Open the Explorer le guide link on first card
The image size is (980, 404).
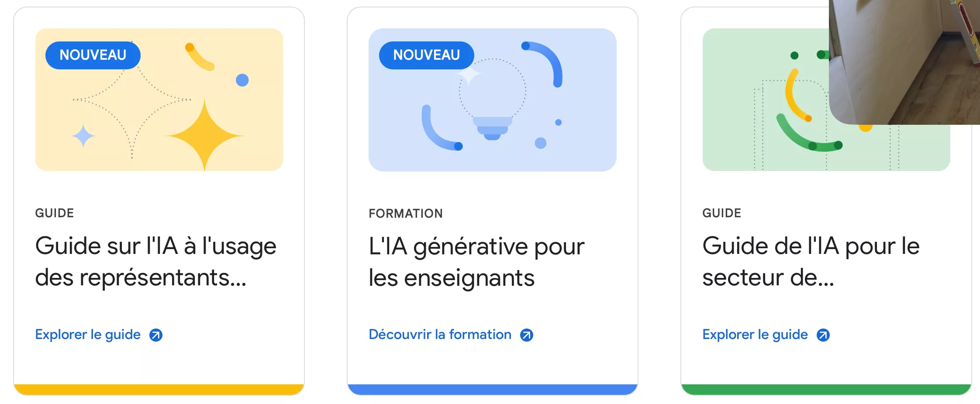(x=88, y=335)
